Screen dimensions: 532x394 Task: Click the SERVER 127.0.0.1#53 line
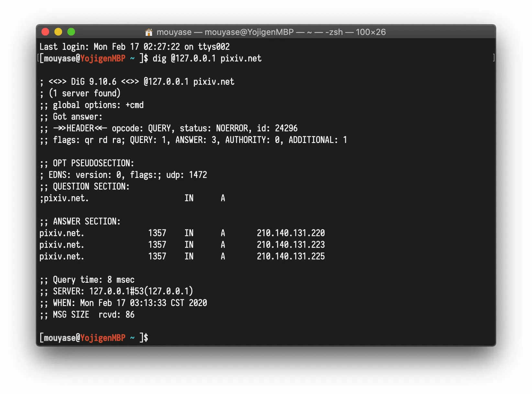pyautogui.click(x=116, y=291)
